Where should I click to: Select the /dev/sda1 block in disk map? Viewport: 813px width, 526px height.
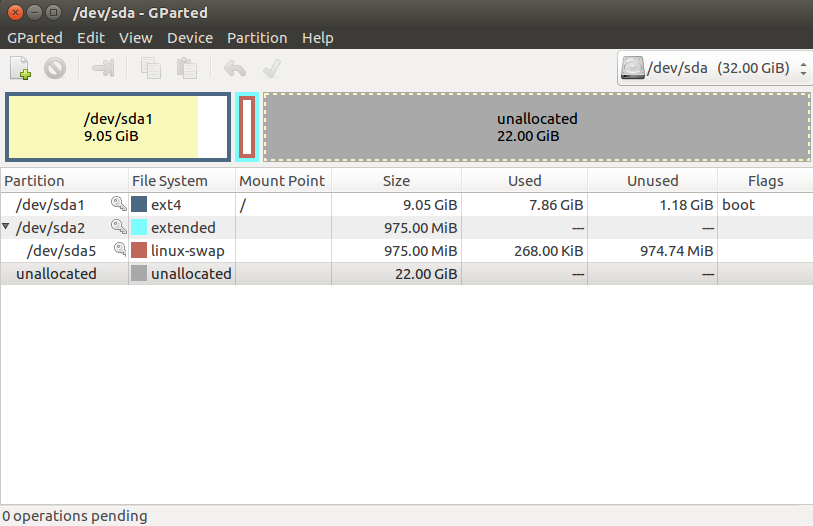pyautogui.click(x=118, y=127)
